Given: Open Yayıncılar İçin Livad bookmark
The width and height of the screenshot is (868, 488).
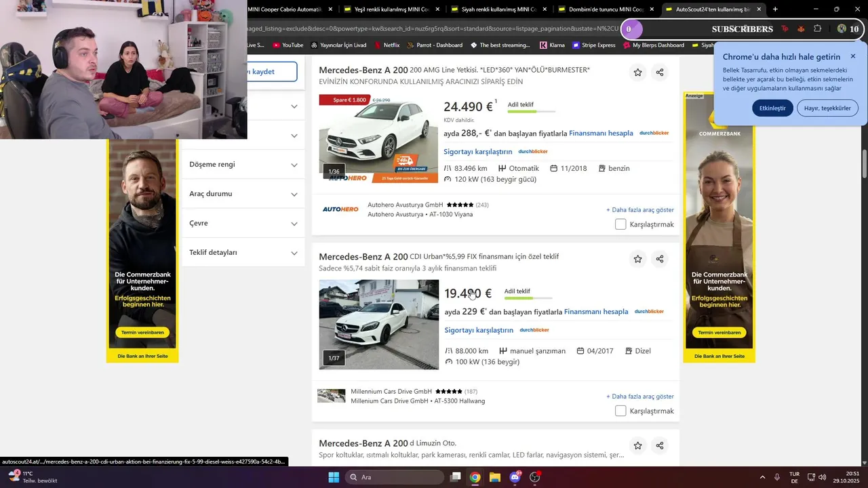Looking at the screenshot, I should pos(338,45).
